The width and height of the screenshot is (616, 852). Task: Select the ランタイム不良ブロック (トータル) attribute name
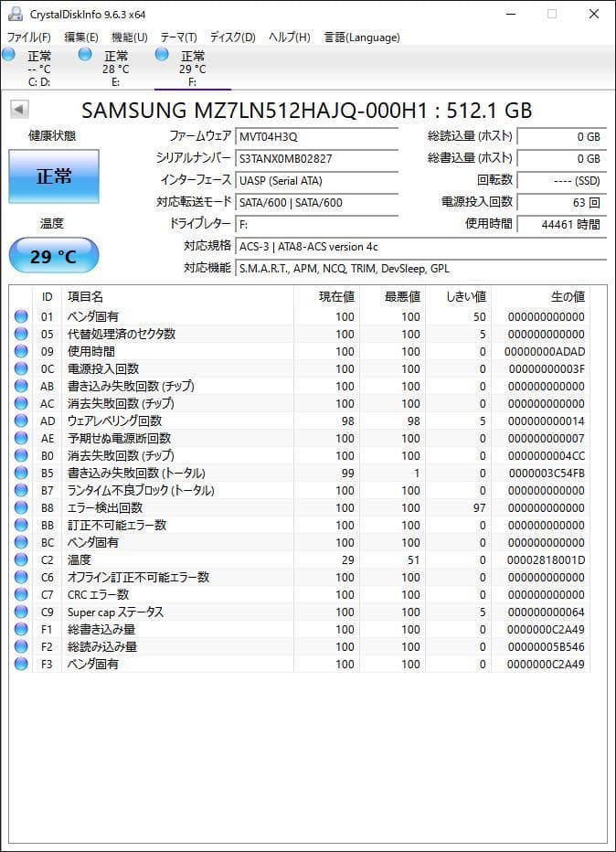pos(141,490)
